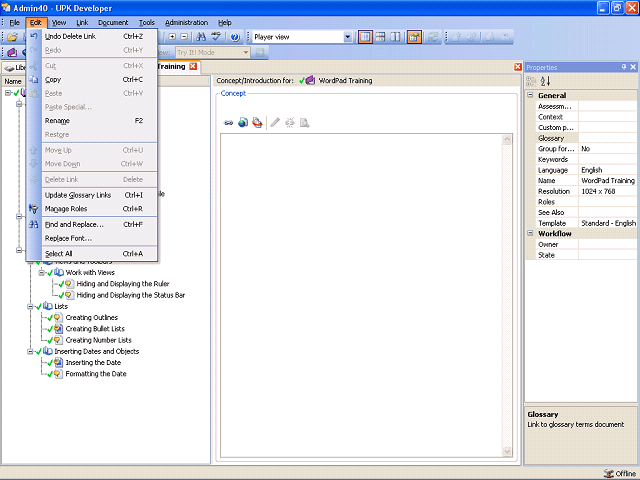Click the Manage Roles menu icon
The height and width of the screenshot is (480, 640).
tap(33, 209)
